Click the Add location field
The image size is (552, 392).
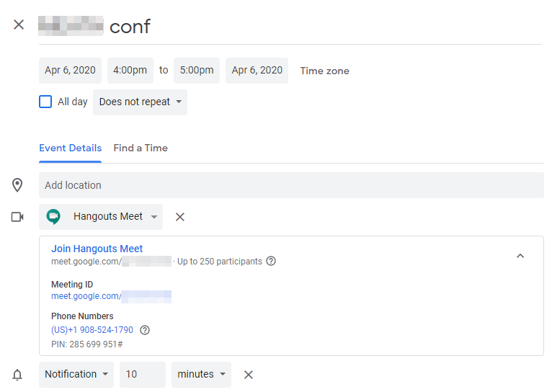(291, 185)
